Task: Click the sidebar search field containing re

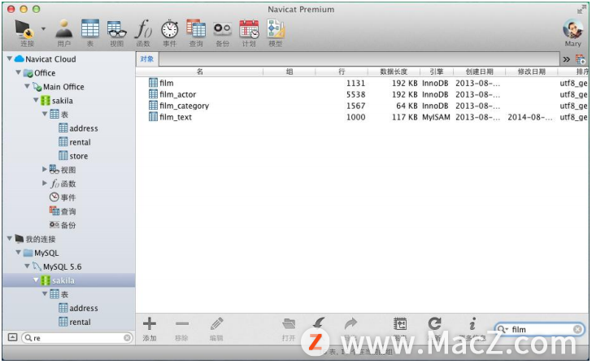Action: click(x=77, y=338)
